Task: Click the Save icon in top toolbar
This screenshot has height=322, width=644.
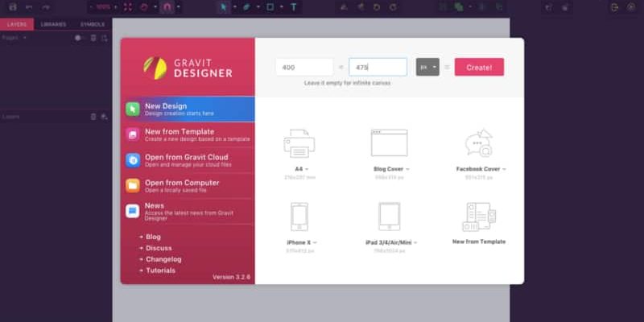Action: coord(13,7)
